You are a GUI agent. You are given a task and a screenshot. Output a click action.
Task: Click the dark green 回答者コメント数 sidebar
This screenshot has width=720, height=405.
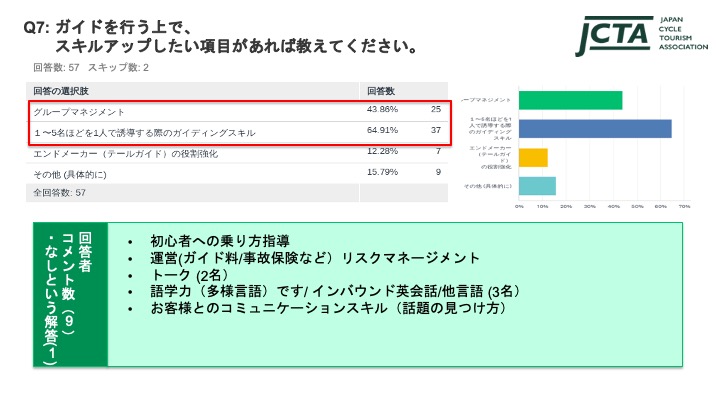70,294
